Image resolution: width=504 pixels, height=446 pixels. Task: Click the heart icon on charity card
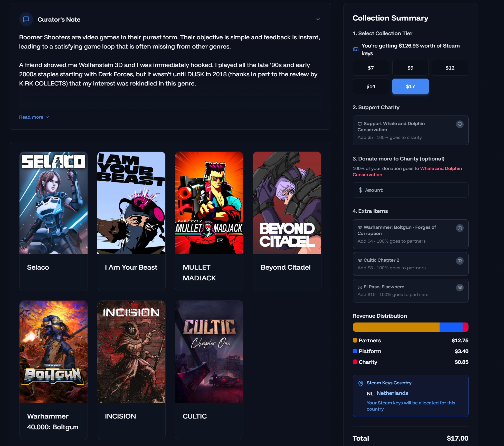click(460, 124)
